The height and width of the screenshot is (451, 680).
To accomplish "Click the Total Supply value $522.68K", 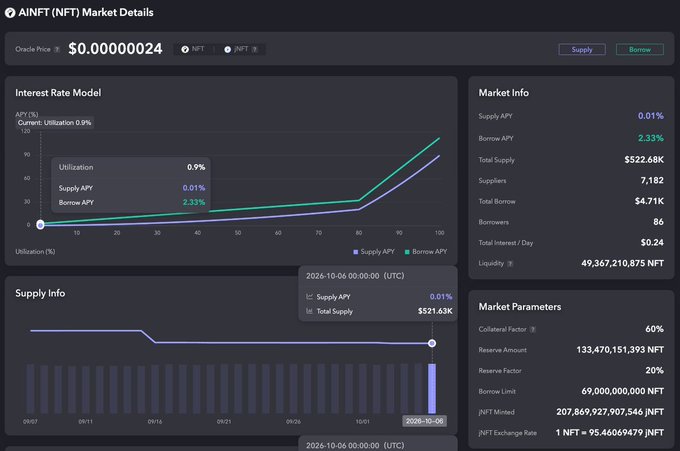I will point(644,160).
